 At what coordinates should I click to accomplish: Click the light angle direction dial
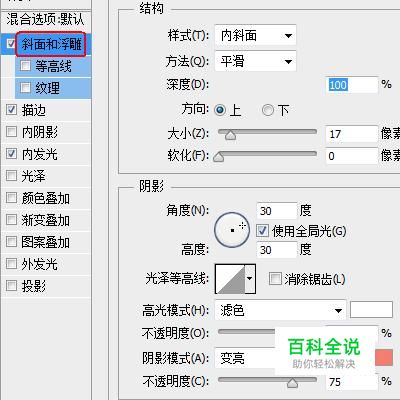pos(232,230)
